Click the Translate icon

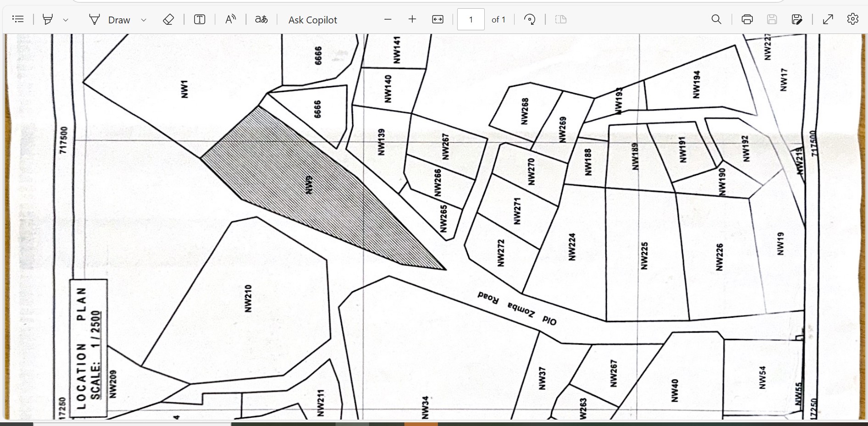pyautogui.click(x=261, y=19)
